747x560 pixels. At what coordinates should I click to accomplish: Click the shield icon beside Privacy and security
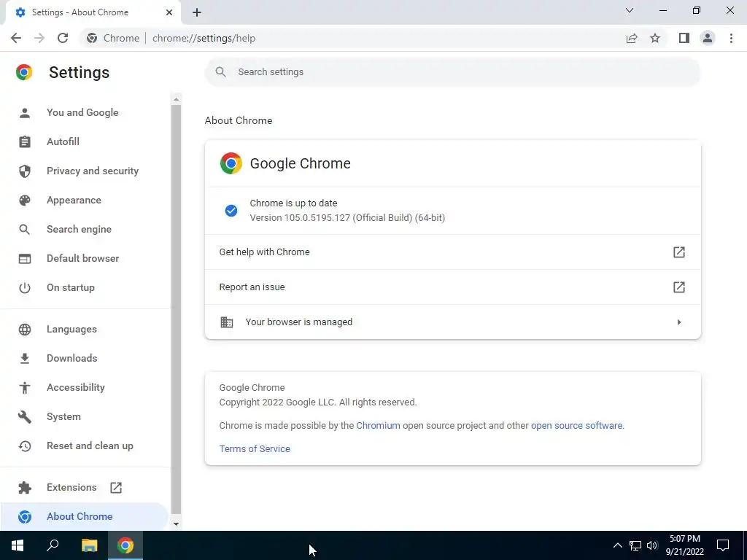click(x=25, y=171)
